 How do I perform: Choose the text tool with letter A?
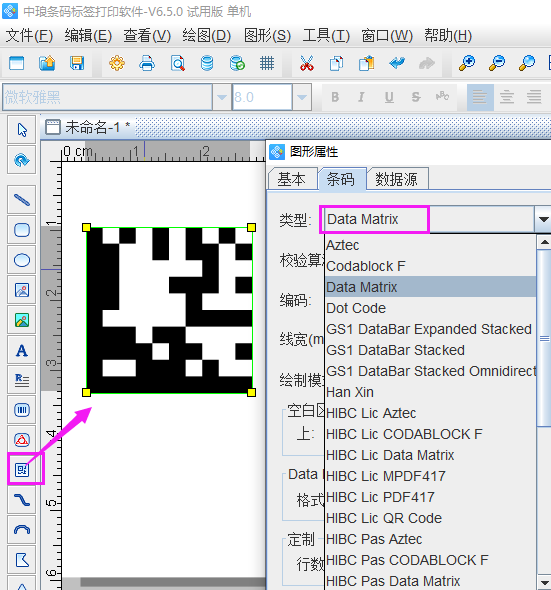click(x=22, y=350)
